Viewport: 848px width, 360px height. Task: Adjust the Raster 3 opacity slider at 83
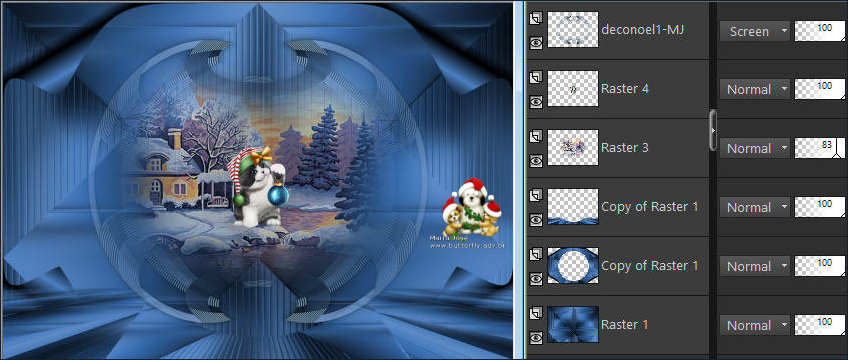point(819,148)
